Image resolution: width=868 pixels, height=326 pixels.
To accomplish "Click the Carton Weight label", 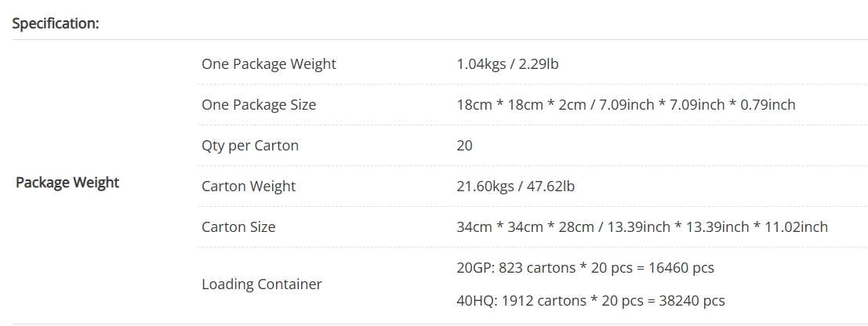I will coord(249,187).
